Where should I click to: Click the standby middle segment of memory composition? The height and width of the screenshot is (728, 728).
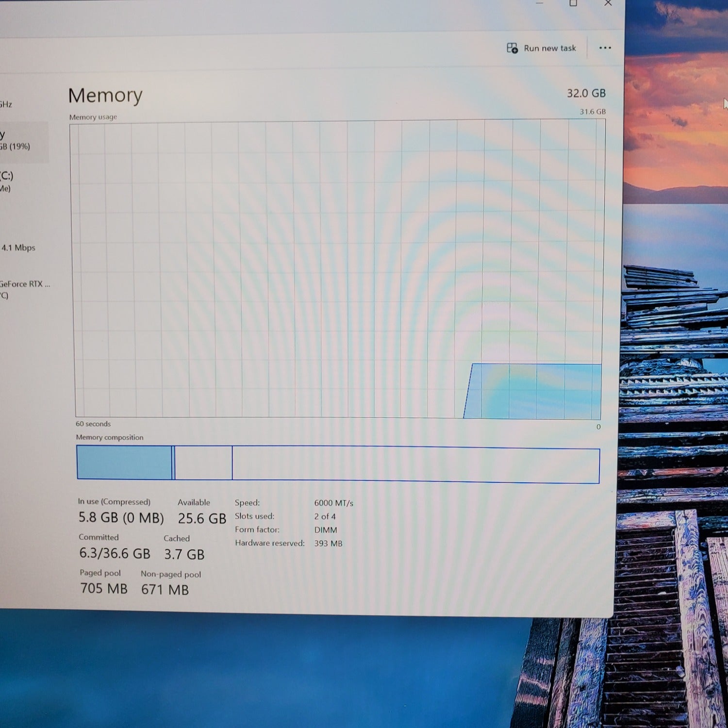tap(203, 463)
